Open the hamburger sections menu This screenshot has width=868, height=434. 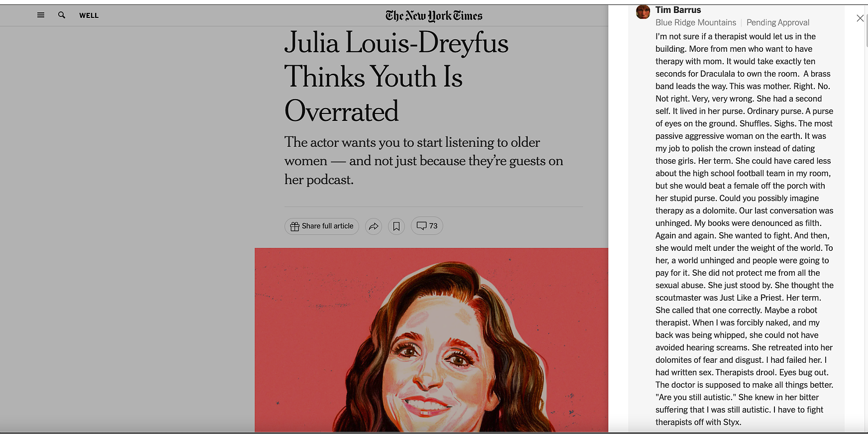point(41,15)
